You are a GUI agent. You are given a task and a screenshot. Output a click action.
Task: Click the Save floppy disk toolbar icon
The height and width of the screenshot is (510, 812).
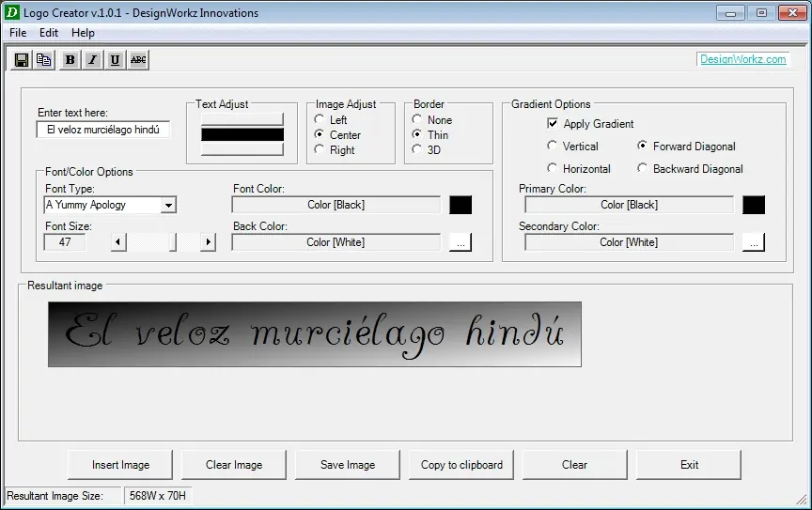(x=22, y=60)
